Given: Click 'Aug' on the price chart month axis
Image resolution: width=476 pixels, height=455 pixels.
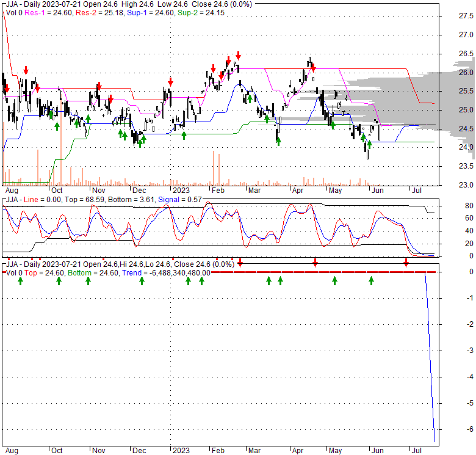Looking at the screenshot, I should point(12,191).
